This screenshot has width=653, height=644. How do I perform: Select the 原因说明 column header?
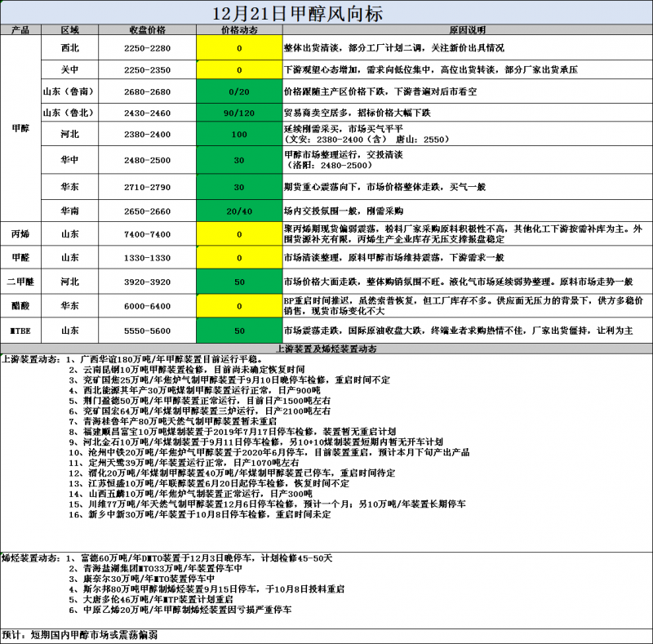[x=467, y=30]
